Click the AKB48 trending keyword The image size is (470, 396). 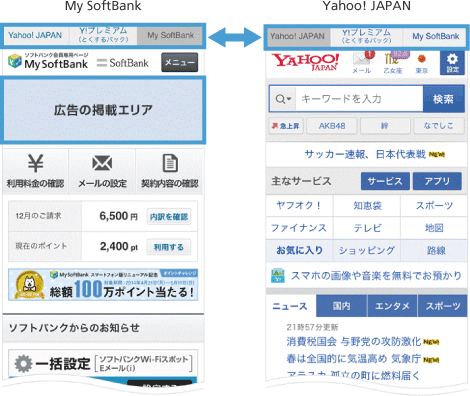332,126
